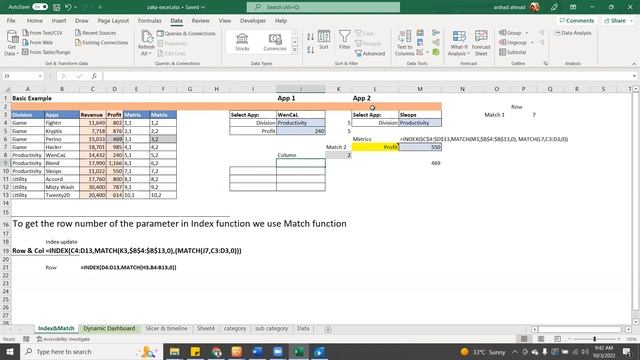Click From Web
Screen dimensions: 640x360
tap(38, 42)
